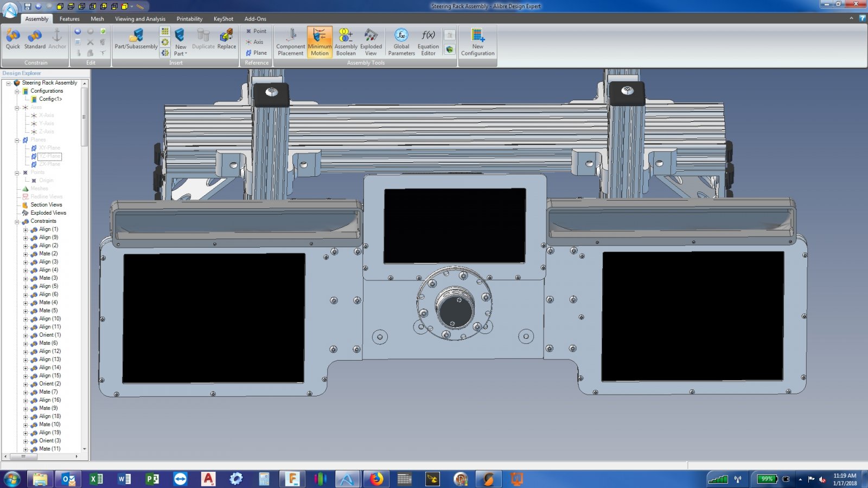Open the quick access view dropdown arrow
This screenshot has height=488, width=868.
pyautogui.click(x=131, y=7)
